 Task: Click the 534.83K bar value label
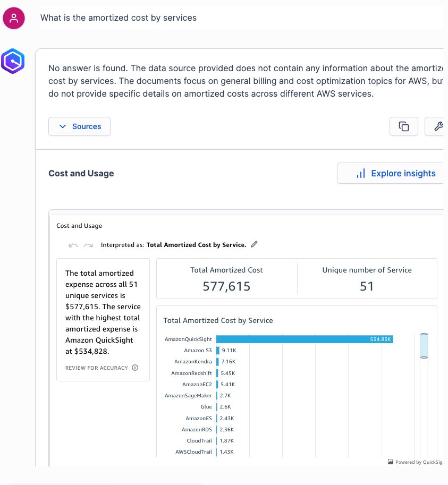point(381,339)
